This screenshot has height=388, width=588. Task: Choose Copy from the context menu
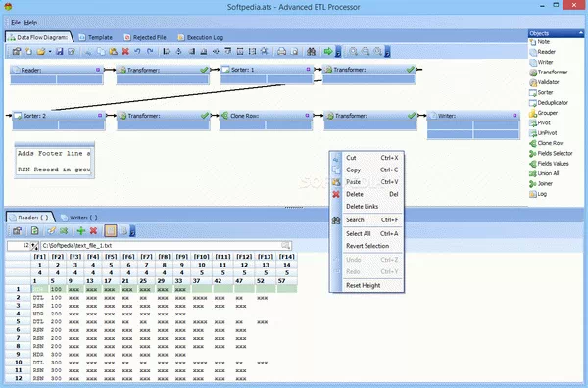(367, 170)
